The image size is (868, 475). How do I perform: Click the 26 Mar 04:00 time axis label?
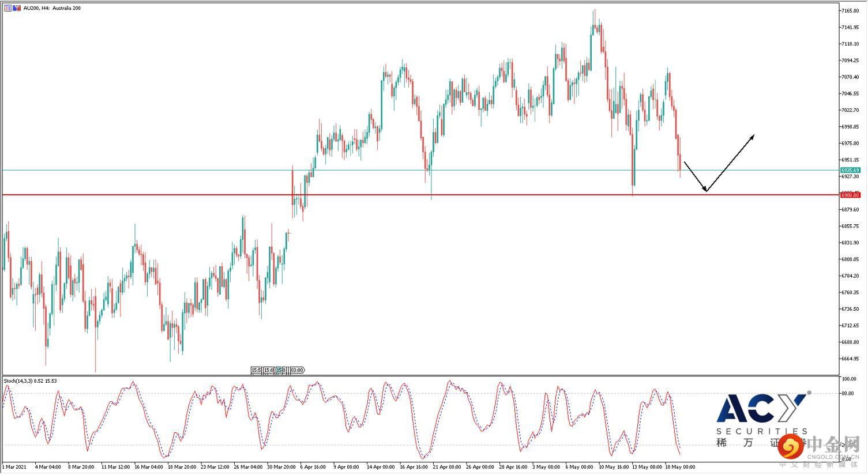coord(249,467)
